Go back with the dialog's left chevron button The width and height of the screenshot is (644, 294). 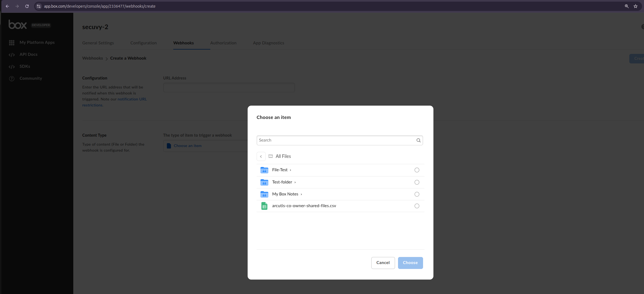point(261,156)
